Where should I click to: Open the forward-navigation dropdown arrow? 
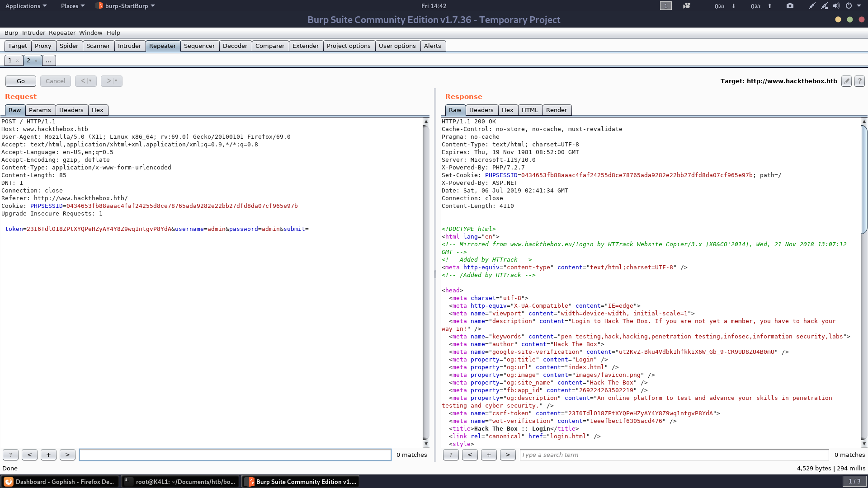pos(116,81)
